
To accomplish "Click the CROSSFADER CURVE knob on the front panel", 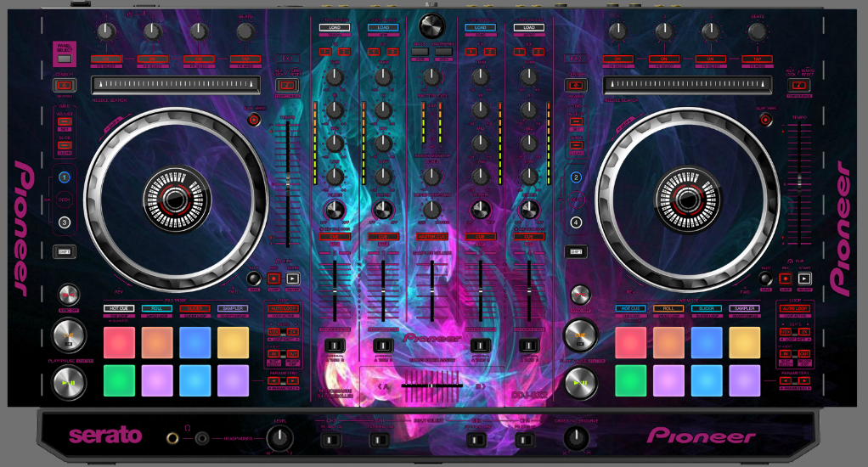I will click(577, 438).
